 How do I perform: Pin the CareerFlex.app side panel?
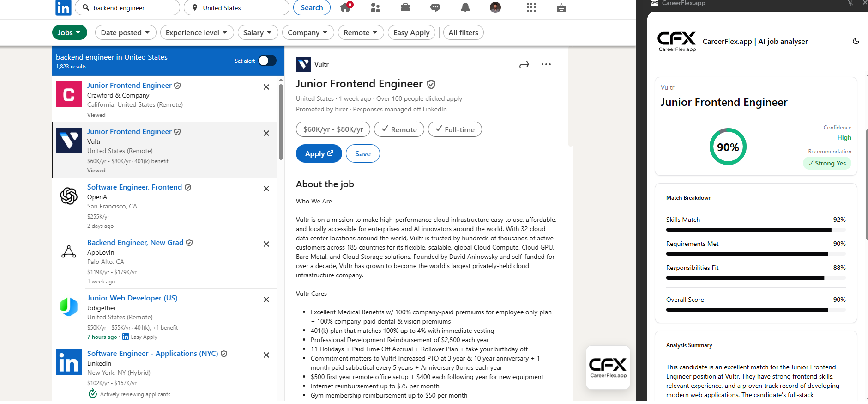(850, 3)
